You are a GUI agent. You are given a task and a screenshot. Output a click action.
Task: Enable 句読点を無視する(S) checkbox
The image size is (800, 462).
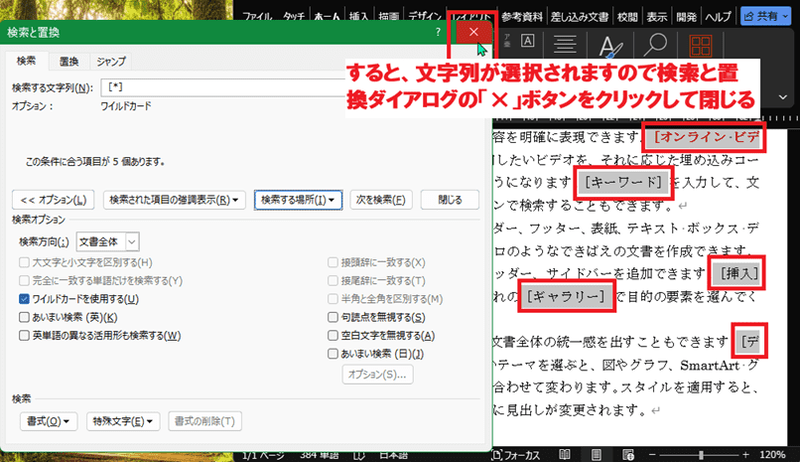pos(333,317)
